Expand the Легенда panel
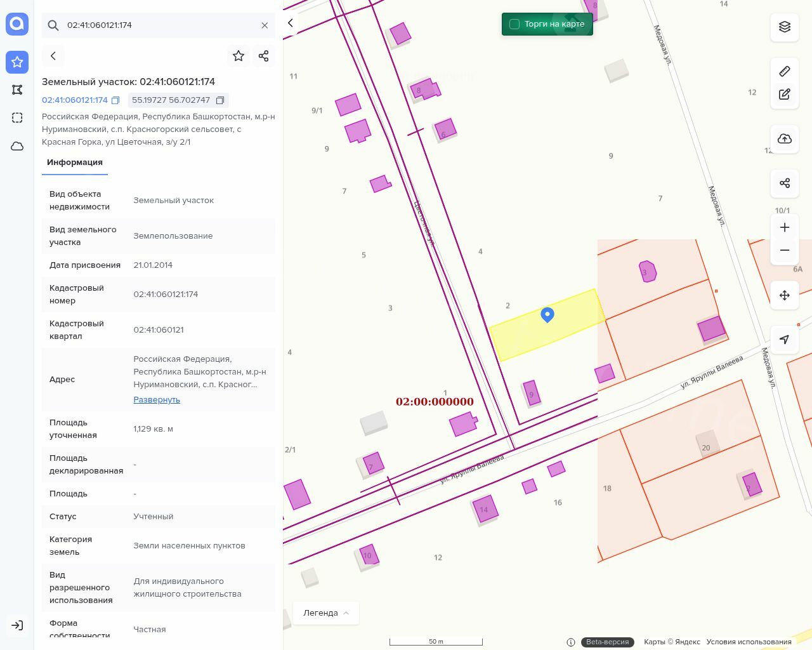 point(326,613)
